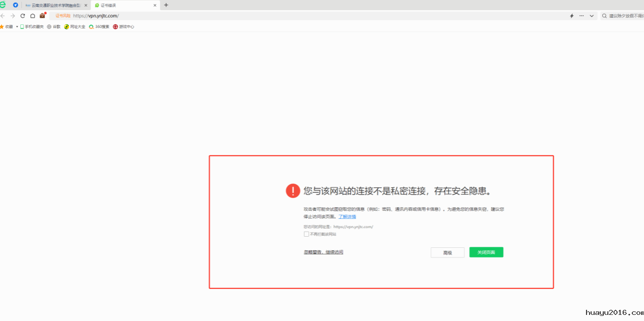Open the 360搜索 bookmark
Image resolution: width=644 pixels, height=321 pixels.
pyautogui.click(x=99, y=26)
